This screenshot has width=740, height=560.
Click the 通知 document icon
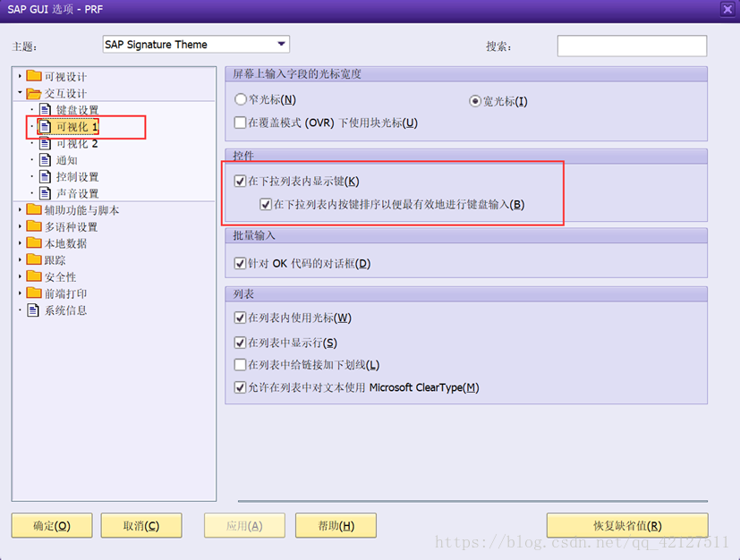(46, 160)
